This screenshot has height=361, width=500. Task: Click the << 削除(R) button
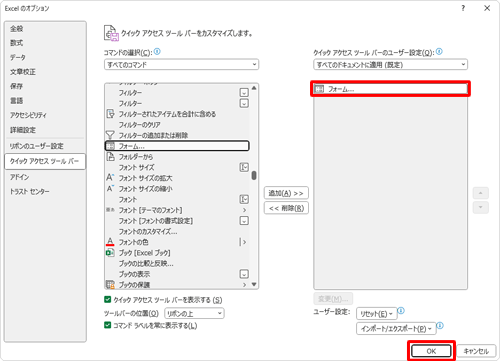pyautogui.click(x=286, y=208)
